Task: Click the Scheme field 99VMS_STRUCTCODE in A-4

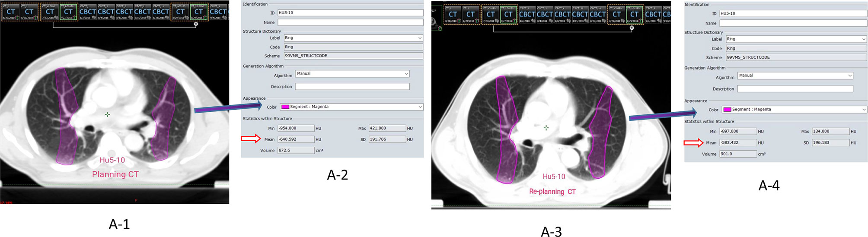Action: click(x=796, y=57)
